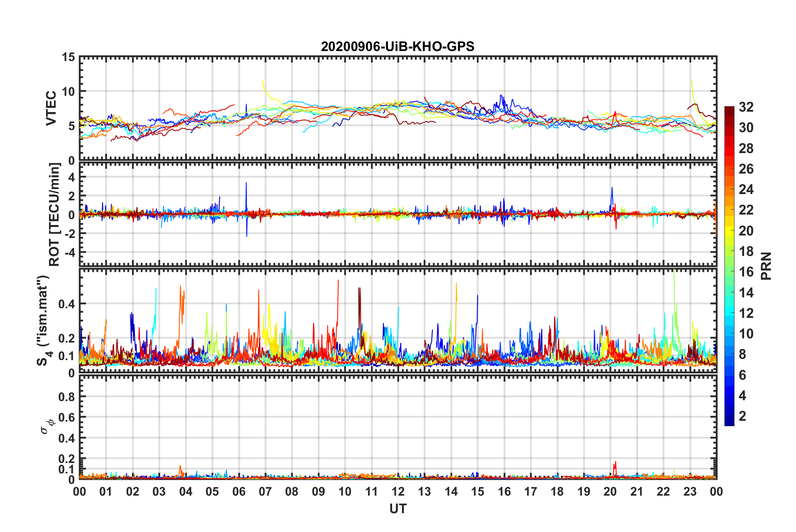Screen dimensions: 796x532
Task: Select the UT axis hour label 23
Action: [690, 491]
